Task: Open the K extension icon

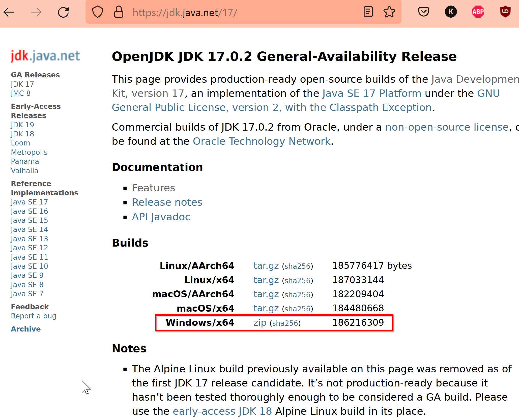Action: (451, 12)
